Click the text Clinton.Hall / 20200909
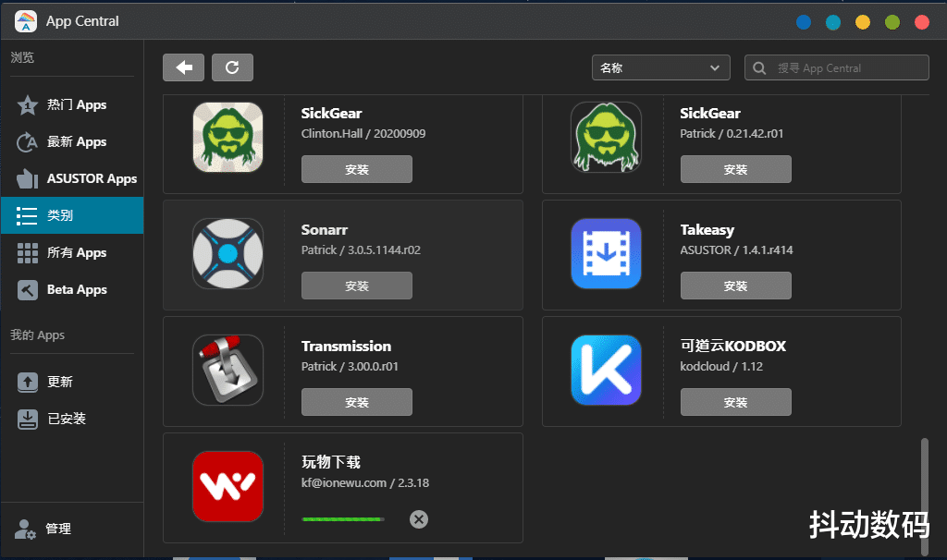This screenshot has width=947, height=560. (363, 133)
